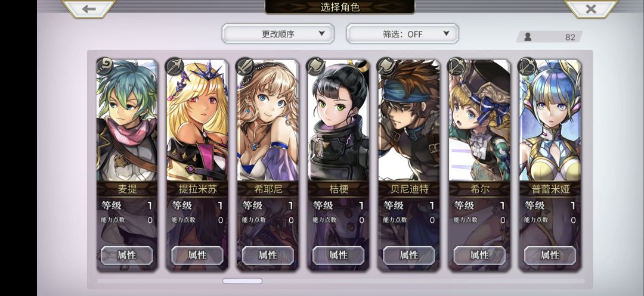
Task: Expand the 筛选：OFF filter dropdown
Action: [402, 33]
